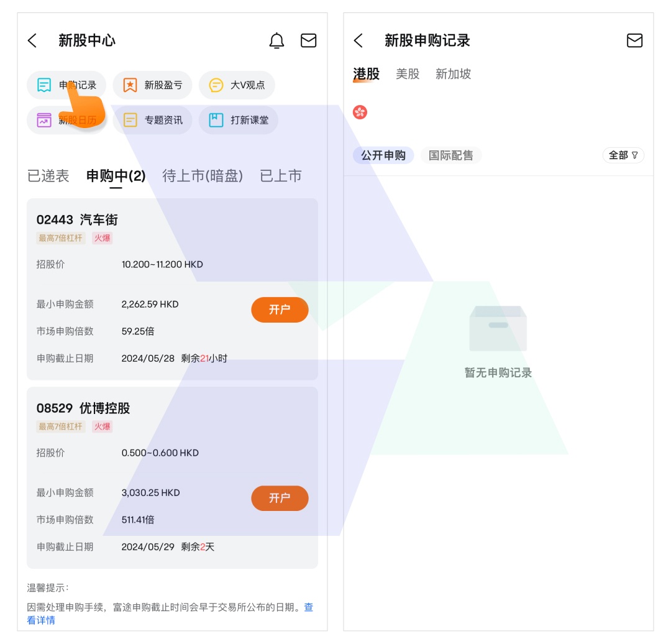Viewport: 671px width, 644px height.
Task: Click the Hong Kong flag icon
Action: (x=360, y=112)
